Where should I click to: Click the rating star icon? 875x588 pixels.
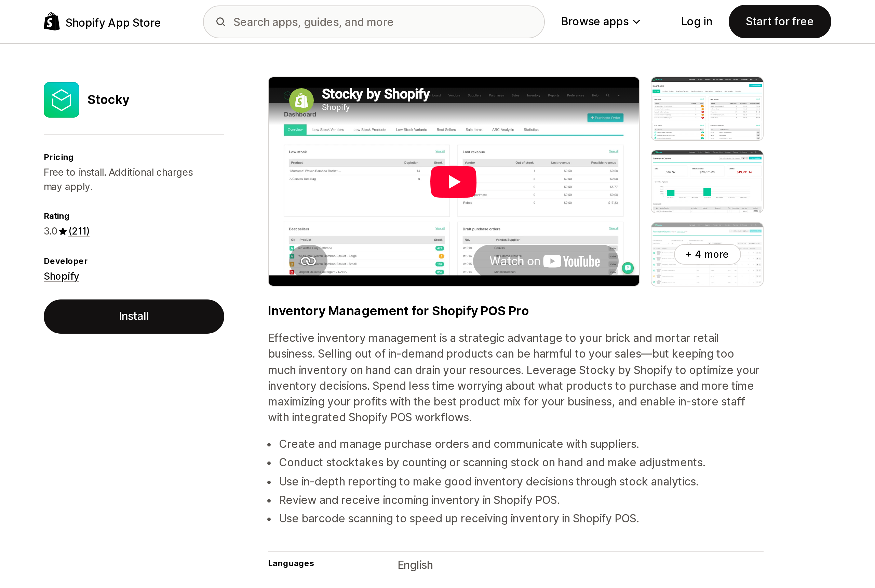[63, 231]
